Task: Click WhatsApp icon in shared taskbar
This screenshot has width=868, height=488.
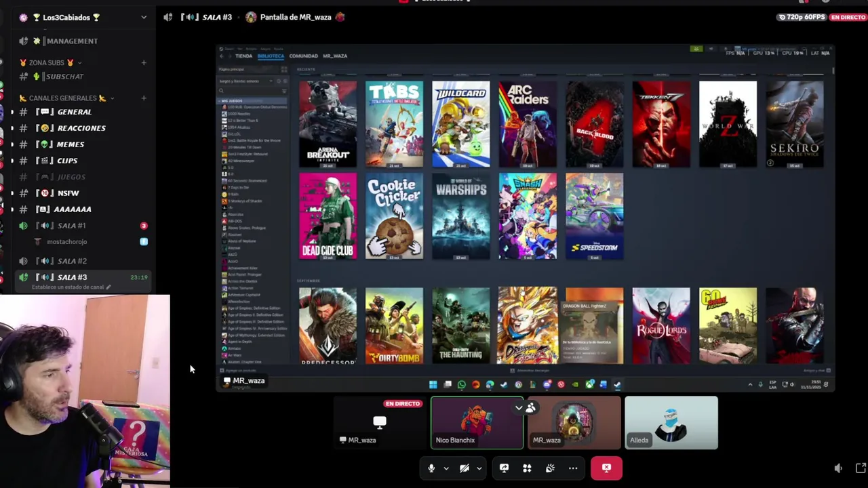Action: [461, 384]
